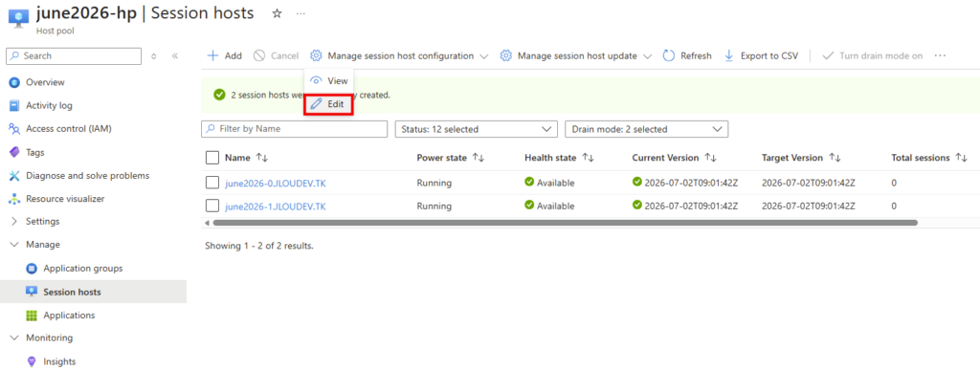Click the gear icon of Manage session host update

click(x=505, y=55)
